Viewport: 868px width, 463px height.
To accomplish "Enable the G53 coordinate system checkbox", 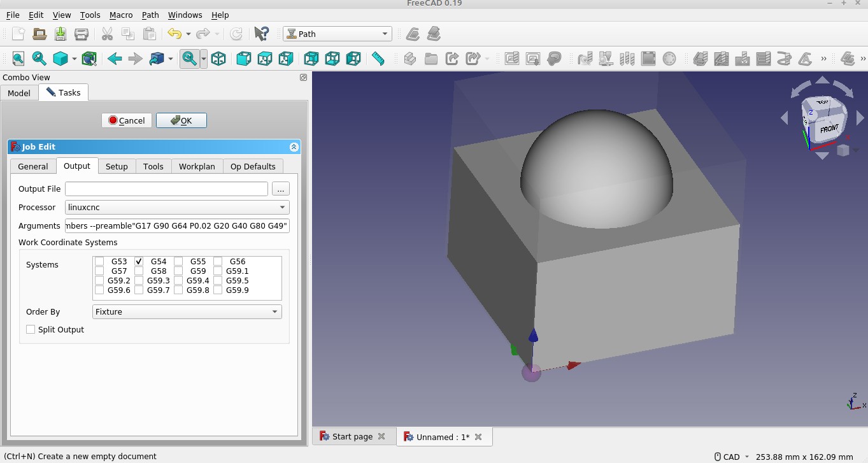I will coord(99,262).
